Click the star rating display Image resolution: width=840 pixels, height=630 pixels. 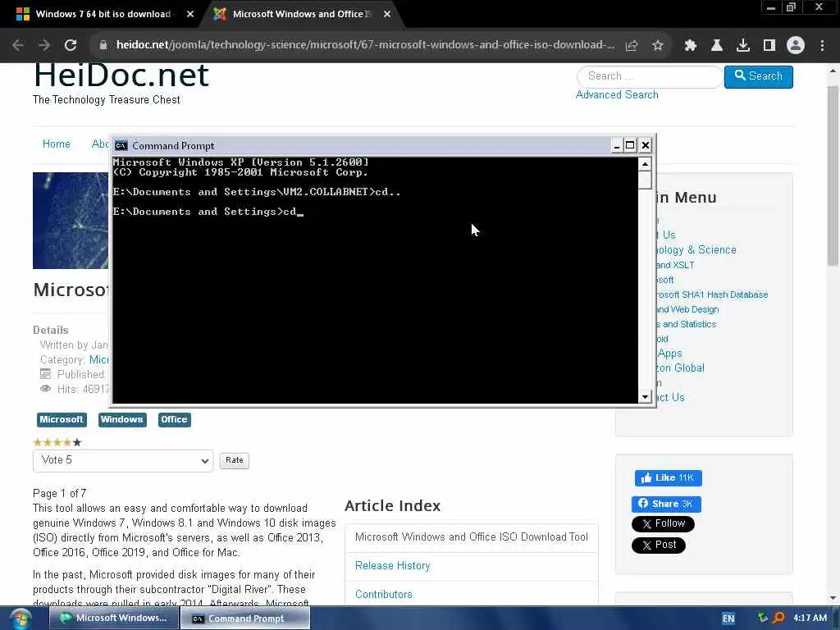click(57, 442)
